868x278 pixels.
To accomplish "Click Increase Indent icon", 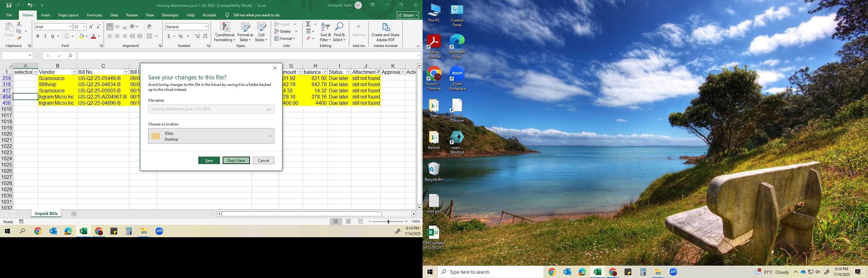I will (140, 36).
